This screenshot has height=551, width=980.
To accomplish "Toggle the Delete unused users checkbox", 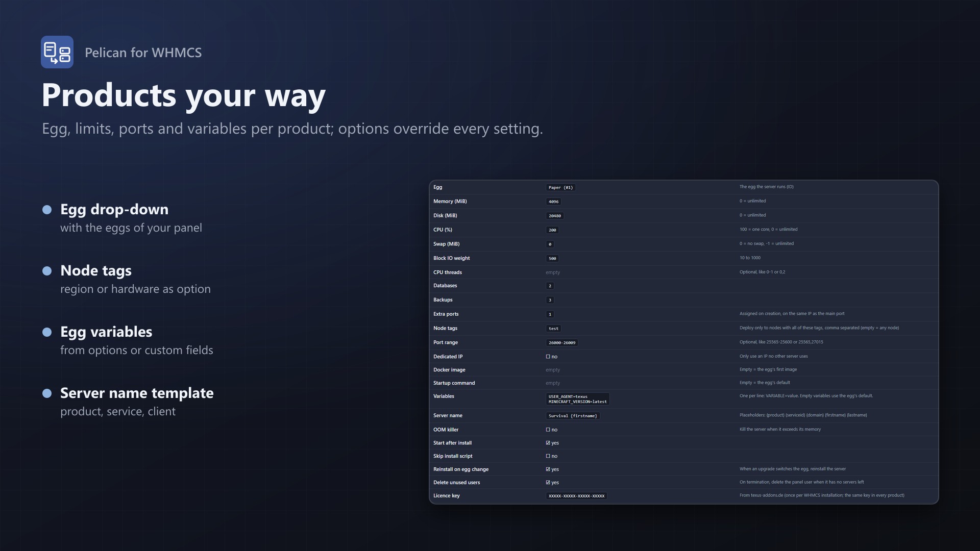I will 548,483.
